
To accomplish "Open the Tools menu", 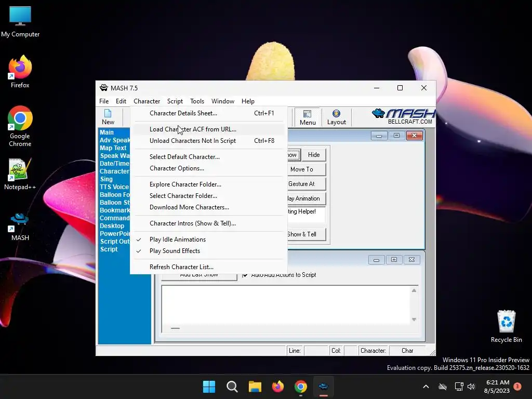I will pos(197,101).
